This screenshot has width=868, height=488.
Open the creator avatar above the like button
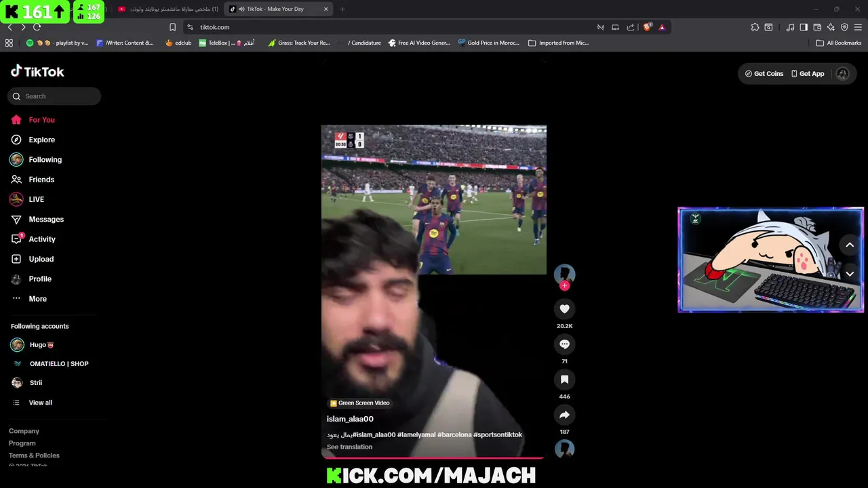coord(564,274)
